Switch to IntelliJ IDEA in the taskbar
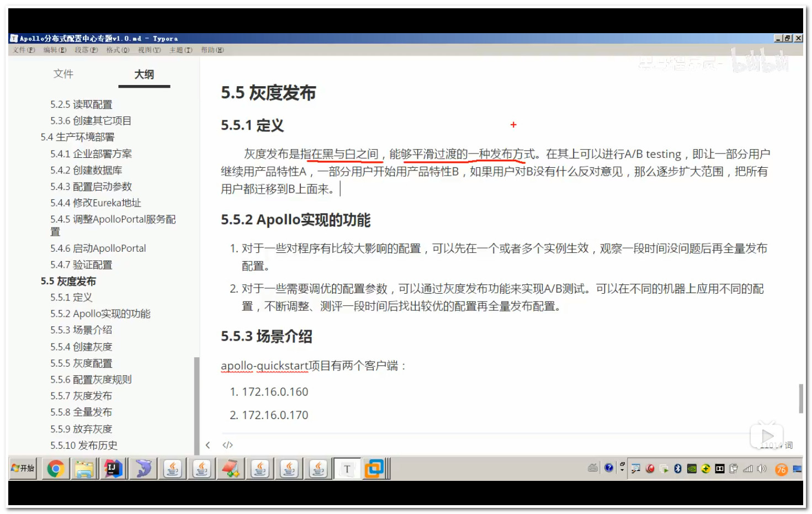This screenshot has width=812, height=514. click(x=114, y=469)
